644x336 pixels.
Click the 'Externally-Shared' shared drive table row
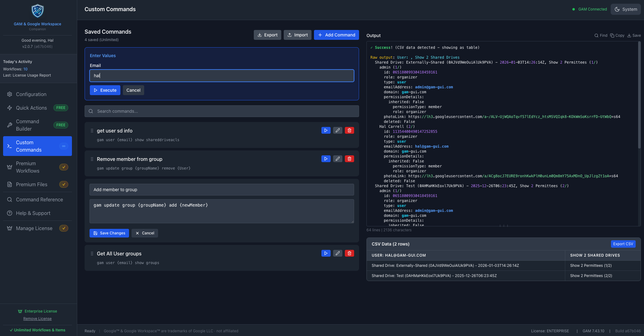[x=504, y=266]
